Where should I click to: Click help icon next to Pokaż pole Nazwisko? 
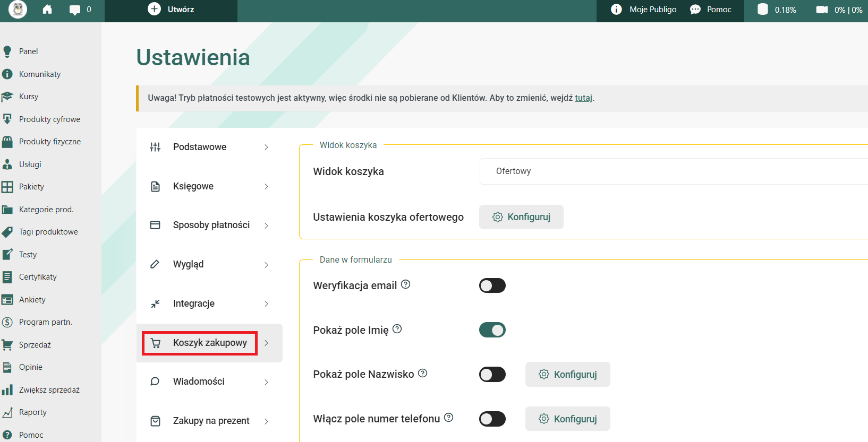point(423,373)
